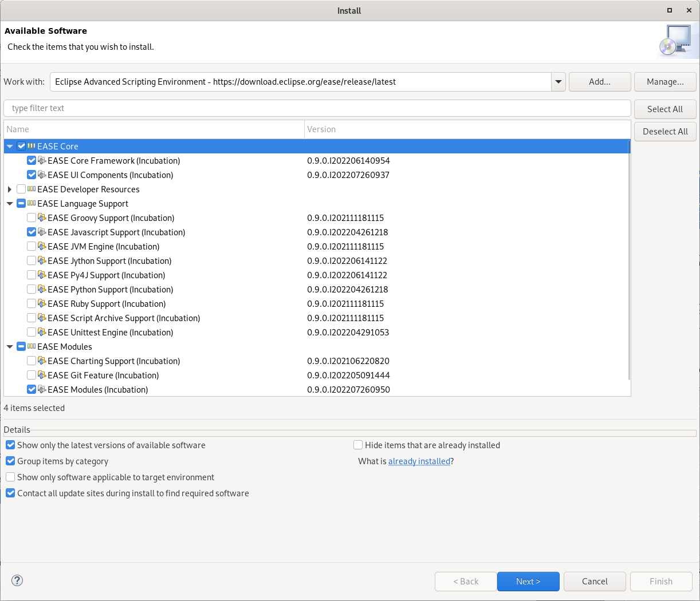Click the EASE Modules (Incubation) feature icon
Screen dimensions: 700x601
tap(42, 389)
